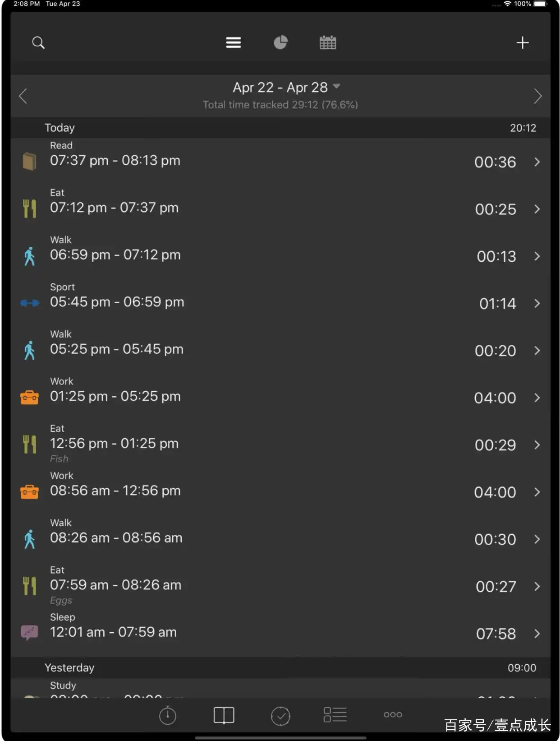Open the three-dots more menu
The image size is (560, 741).
tap(393, 715)
